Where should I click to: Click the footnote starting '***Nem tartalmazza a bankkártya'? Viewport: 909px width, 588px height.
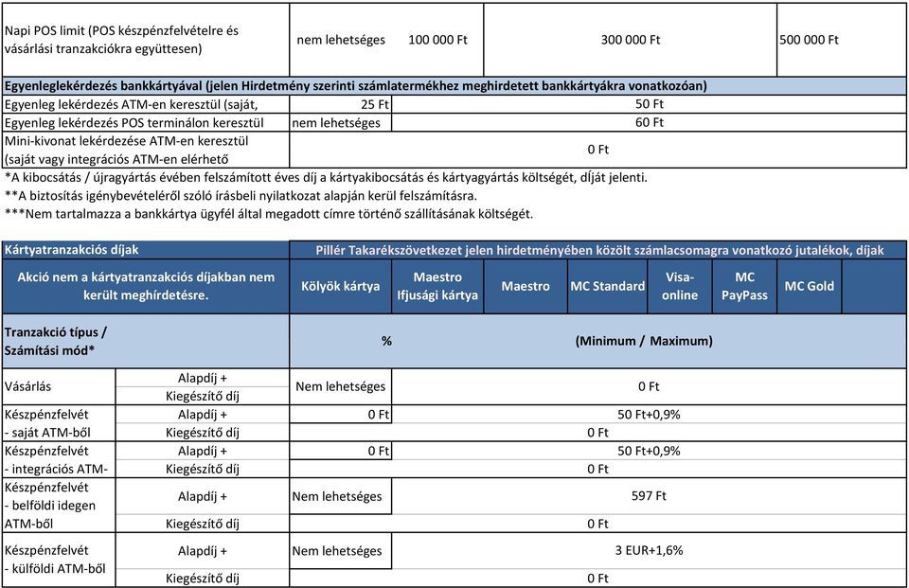click(x=269, y=213)
